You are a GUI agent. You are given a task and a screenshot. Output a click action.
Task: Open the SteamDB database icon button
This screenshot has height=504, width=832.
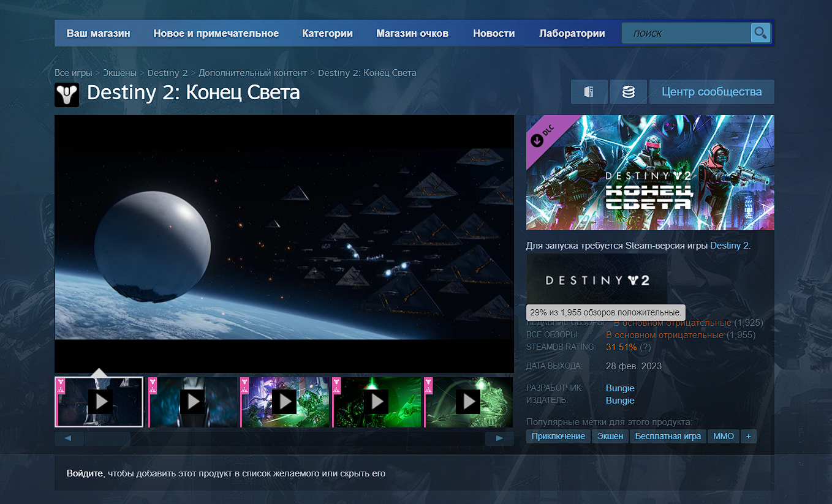pyautogui.click(x=628, y=92)
